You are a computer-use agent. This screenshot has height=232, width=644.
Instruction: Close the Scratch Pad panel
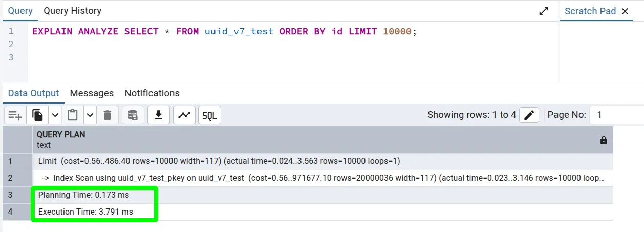[625, 11]
